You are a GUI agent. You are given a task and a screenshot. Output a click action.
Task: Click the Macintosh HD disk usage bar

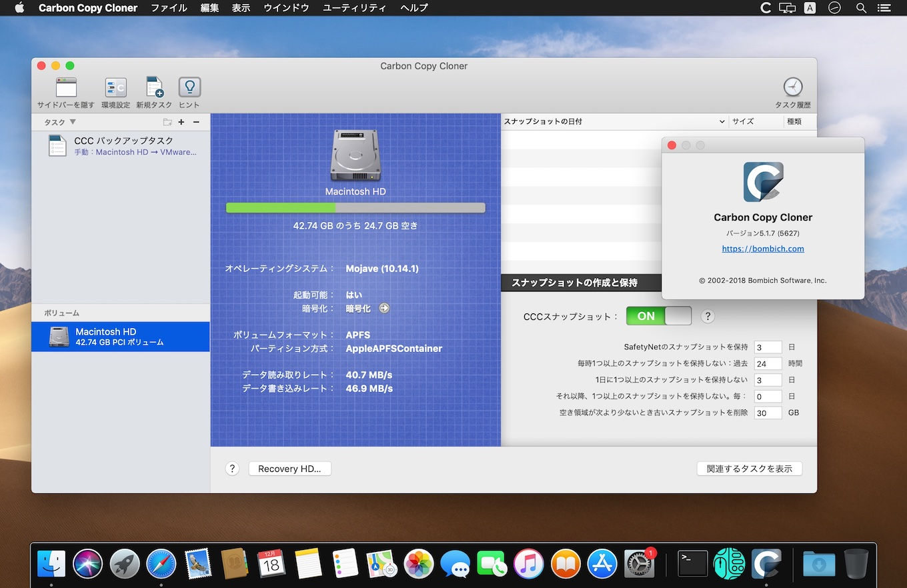coord(355,208)
